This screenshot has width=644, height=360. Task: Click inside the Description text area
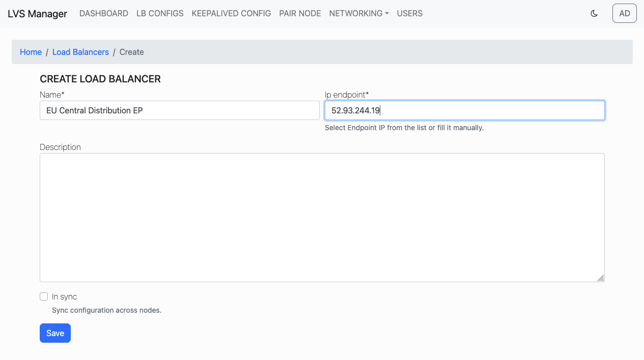click(x=322, y=218)
